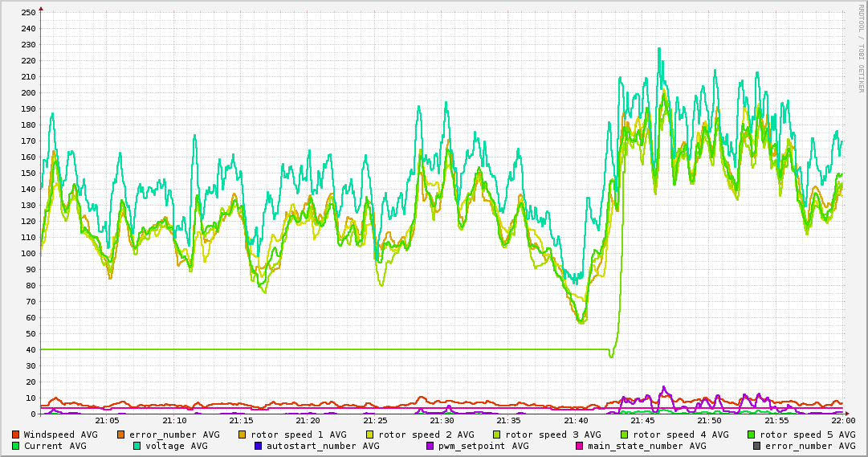Screen dimensions: 868x457
Task: Click the yellow rotor speed 2 AVG swatch
Action: coord(370,435)
